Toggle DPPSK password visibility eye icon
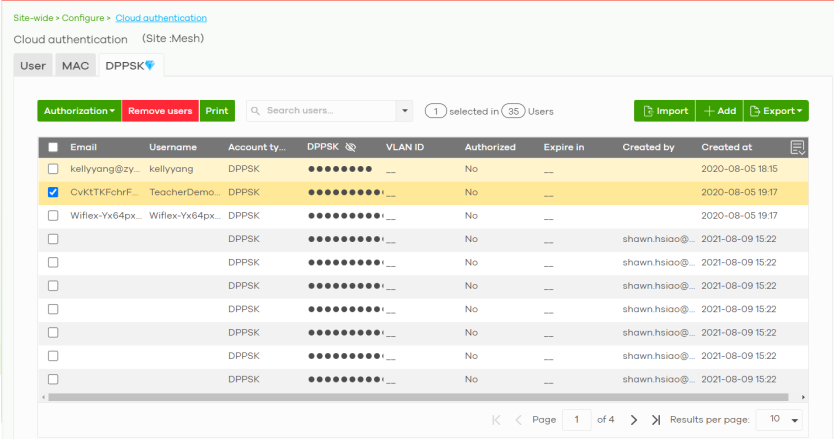The image size is (834, 439). click(x=350, y=147)
